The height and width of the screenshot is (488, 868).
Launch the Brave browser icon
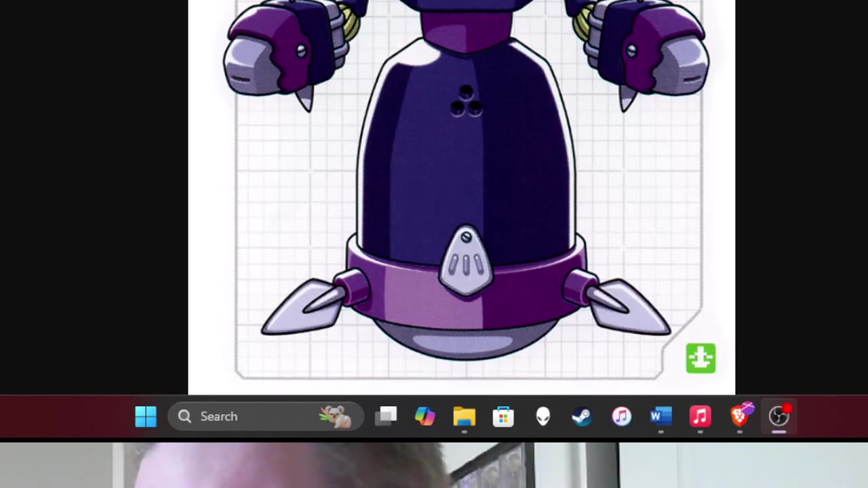pos(741,415)
